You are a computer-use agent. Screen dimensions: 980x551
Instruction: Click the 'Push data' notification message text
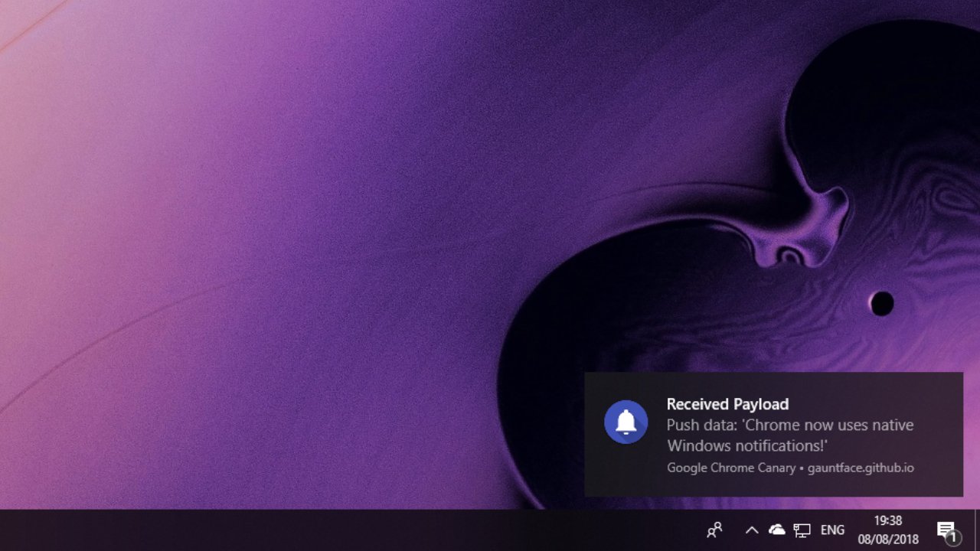(x=790, y=435)
